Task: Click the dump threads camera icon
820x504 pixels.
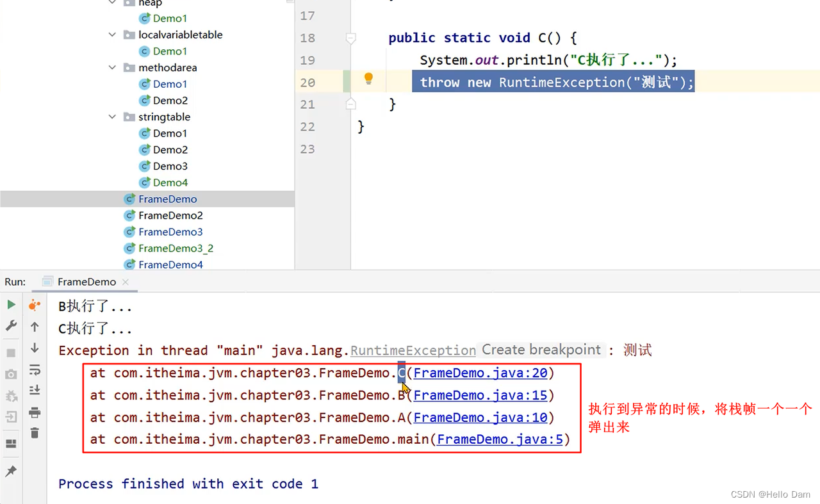Action: [11, 374]
